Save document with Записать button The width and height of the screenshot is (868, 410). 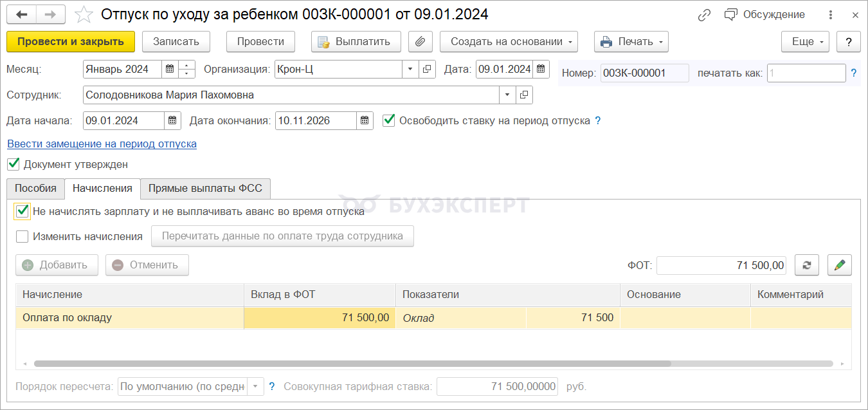pos(176,42)
